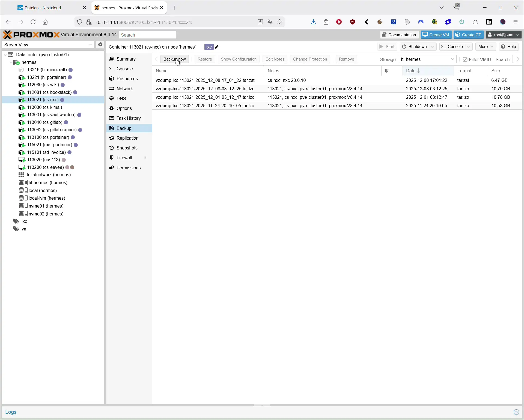
Task: Click Create CT in the header
Action: 468,35
